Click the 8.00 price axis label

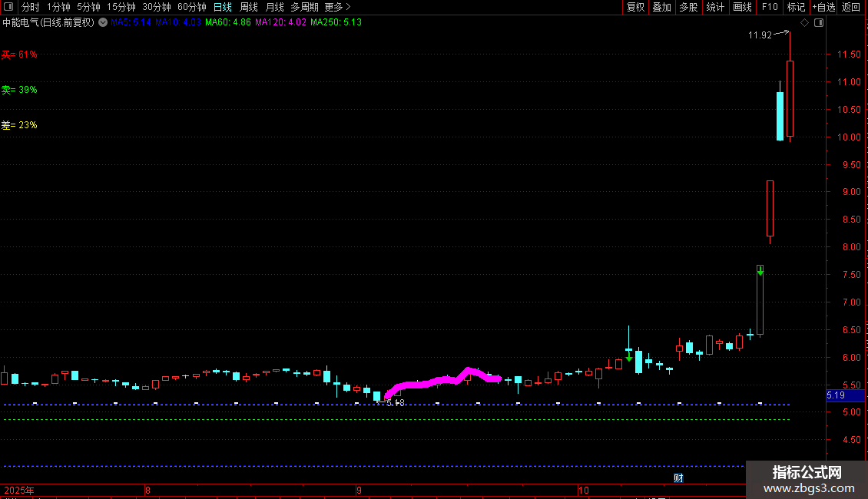point(851,246)
